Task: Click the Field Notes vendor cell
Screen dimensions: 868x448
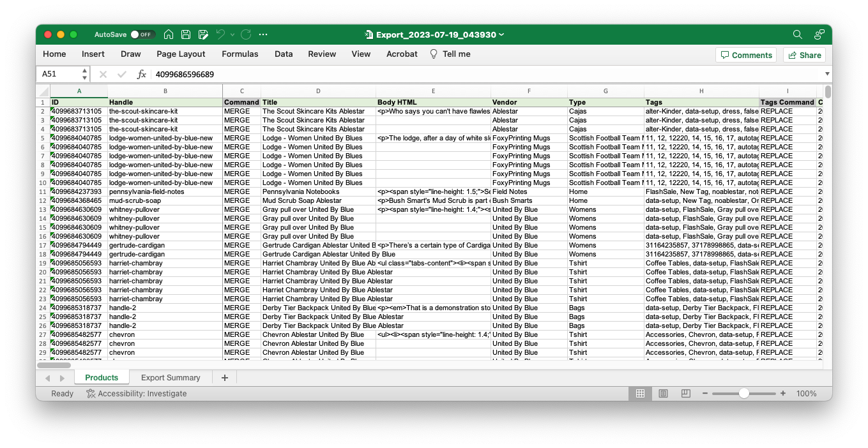Action: click(529, 191)
